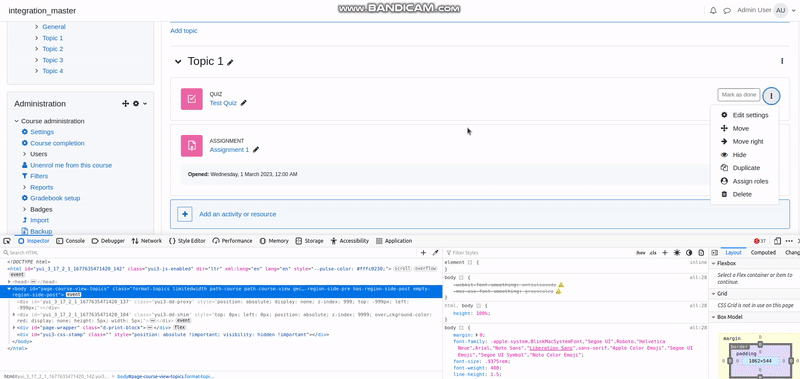The width and height of the screenshot is (800, 379).
Task: Click the flex badge on page-wrapper div
Action: [x=180, y=327]
